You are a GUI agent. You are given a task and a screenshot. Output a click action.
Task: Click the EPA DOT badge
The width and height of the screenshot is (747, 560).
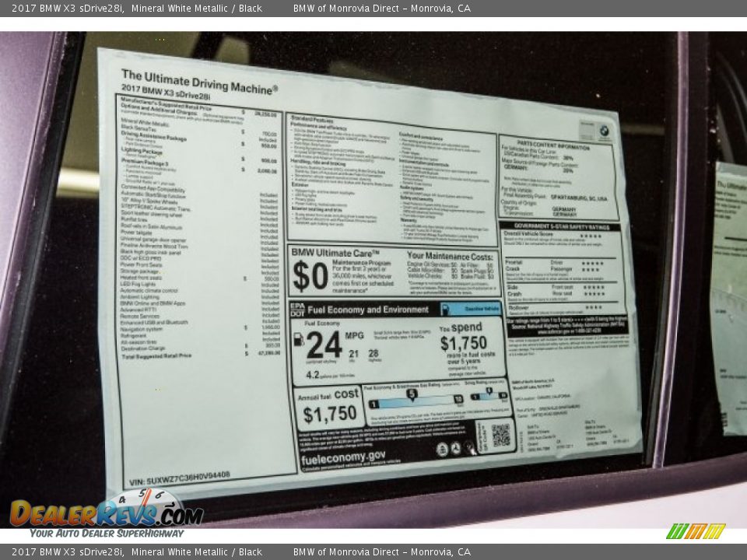point(296,309)
